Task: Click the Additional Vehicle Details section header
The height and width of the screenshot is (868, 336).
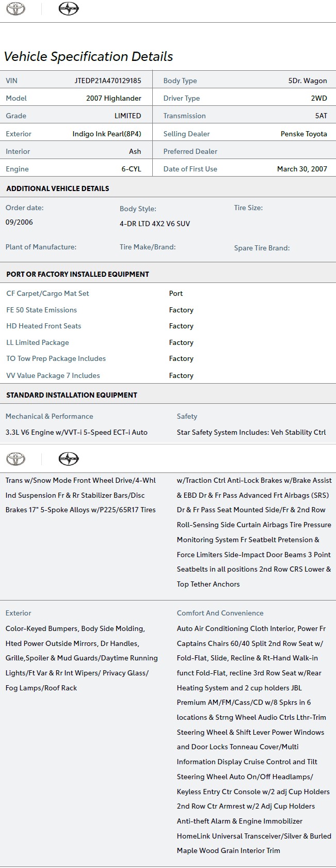Action: [58, 188]
